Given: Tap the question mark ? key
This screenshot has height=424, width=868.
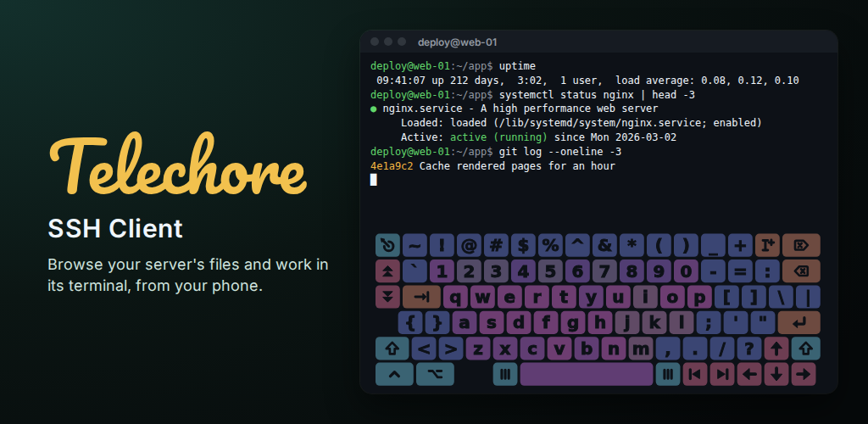Looking at the screenshot, I should (x=749, y=349).
